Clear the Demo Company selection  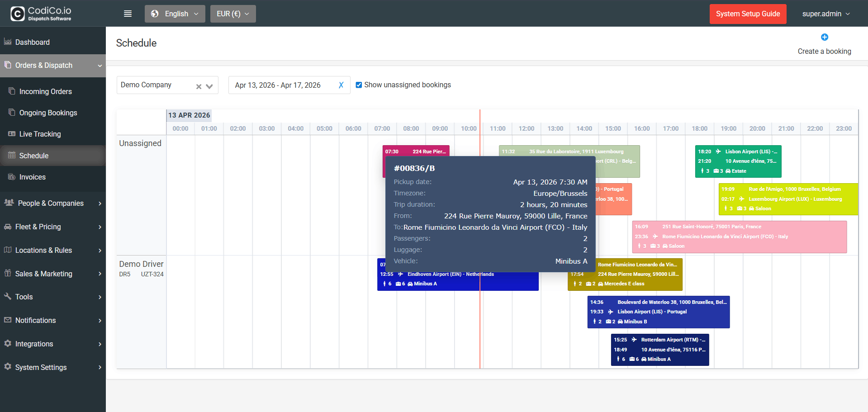199,86
